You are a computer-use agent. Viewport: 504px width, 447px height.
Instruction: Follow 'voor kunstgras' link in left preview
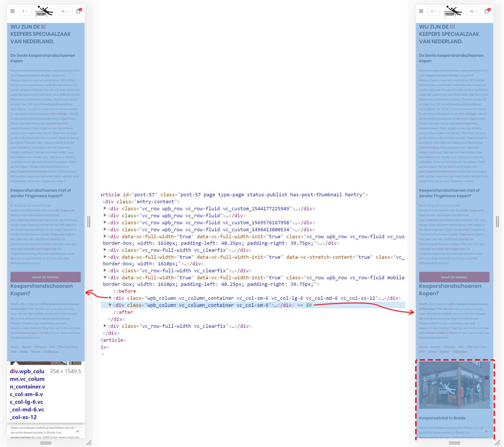pyautogui.click(x=21, y=147)
